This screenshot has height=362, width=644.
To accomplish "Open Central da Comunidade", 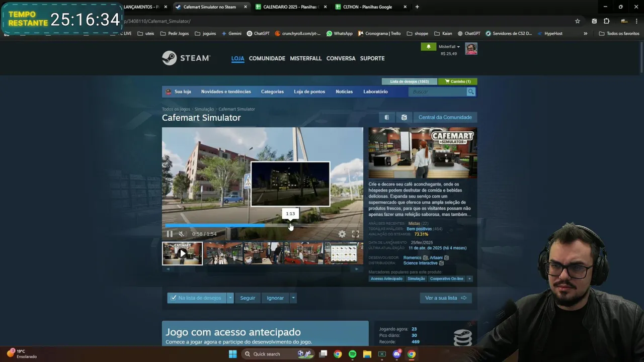I will pos(445,117).
